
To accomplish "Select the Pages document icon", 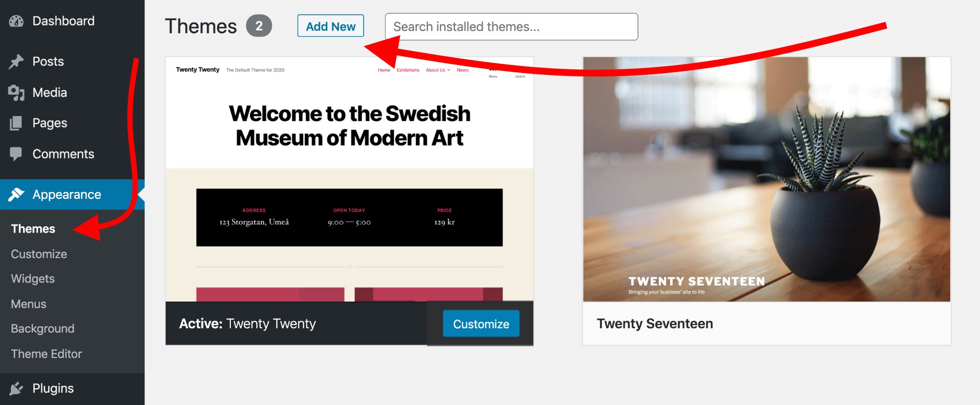I will point(16,123).
